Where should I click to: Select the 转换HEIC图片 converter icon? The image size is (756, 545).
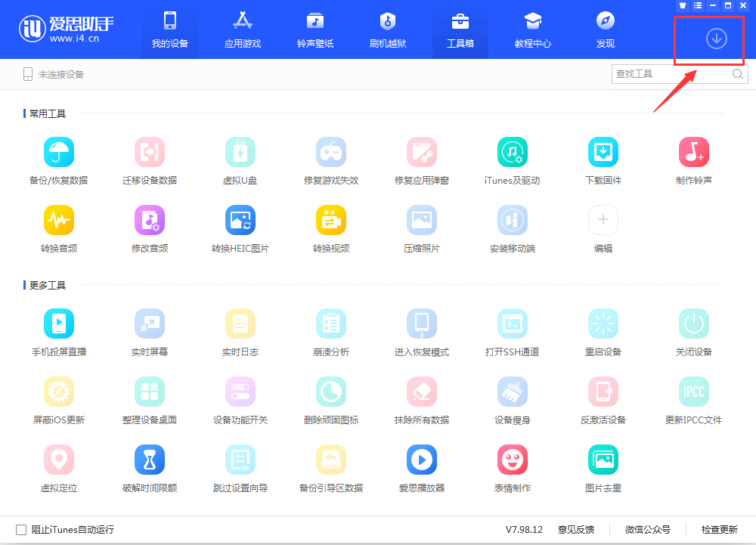pos(240,221)
